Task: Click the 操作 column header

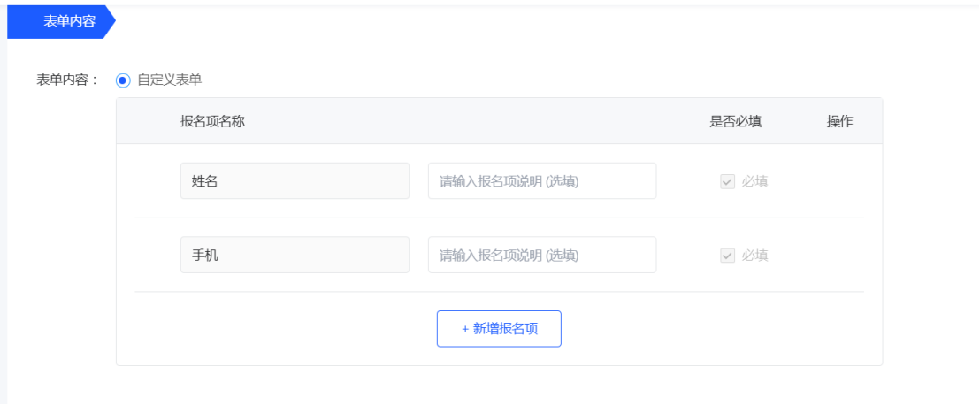Action: (x=840, y=122)
